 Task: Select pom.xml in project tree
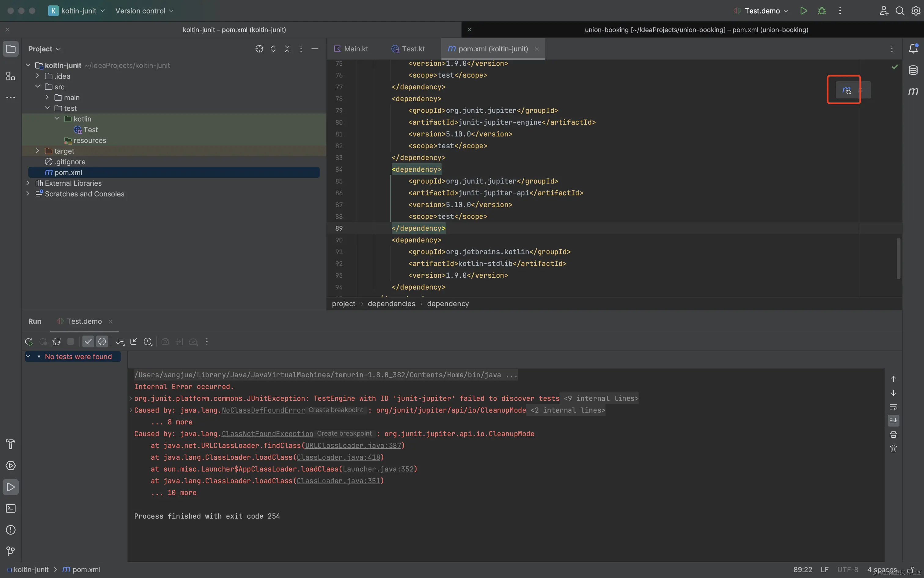[174, 172]
